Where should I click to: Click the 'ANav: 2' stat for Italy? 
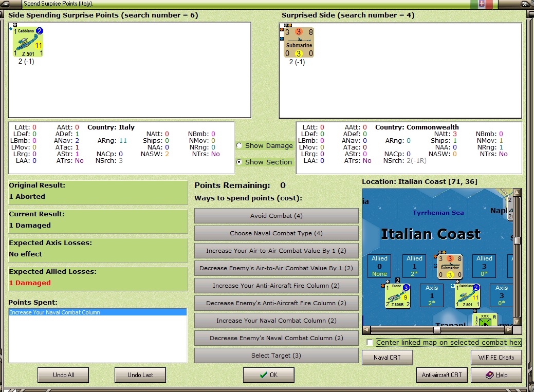(x=66, y=141)
